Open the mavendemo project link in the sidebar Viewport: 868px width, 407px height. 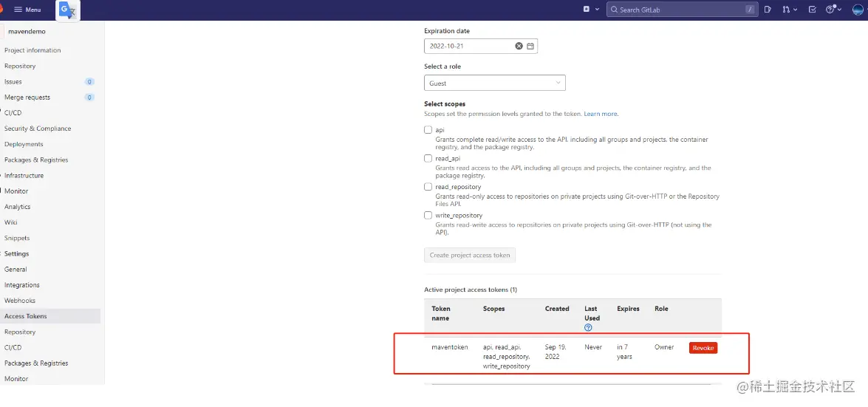pos(27,32)
